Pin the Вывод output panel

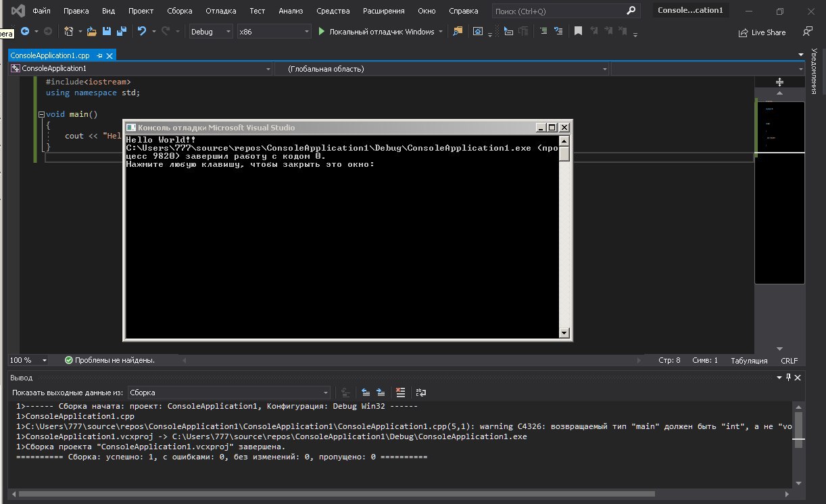coord(788,378)
